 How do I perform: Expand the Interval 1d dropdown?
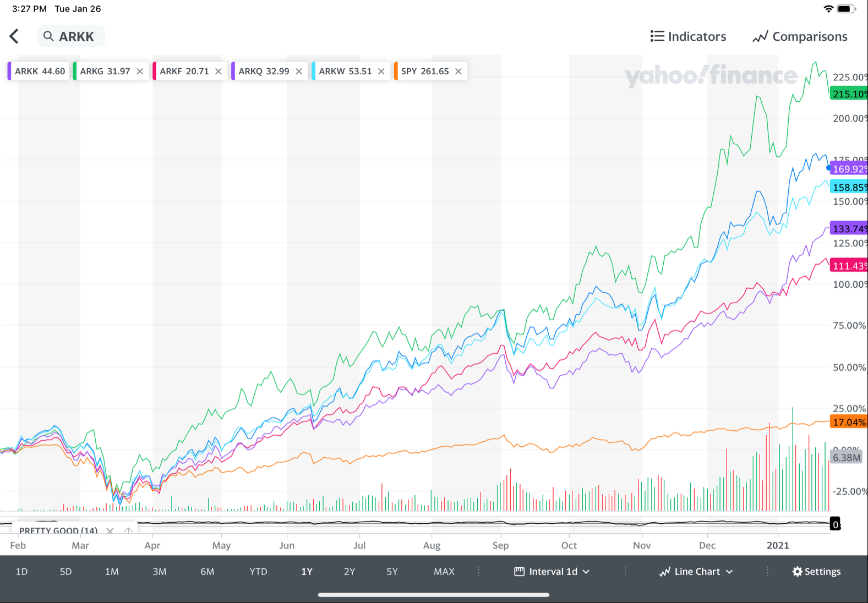(x=552, y=572)
